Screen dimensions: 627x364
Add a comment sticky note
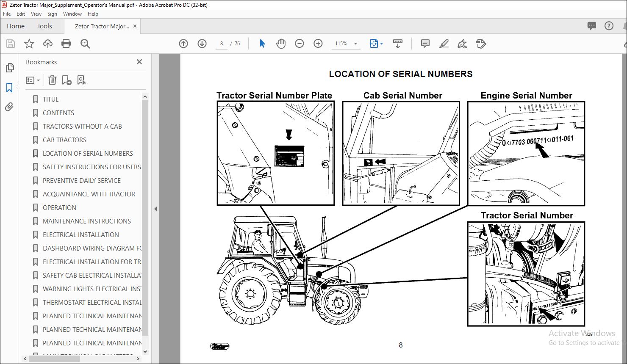coord(425,44)
